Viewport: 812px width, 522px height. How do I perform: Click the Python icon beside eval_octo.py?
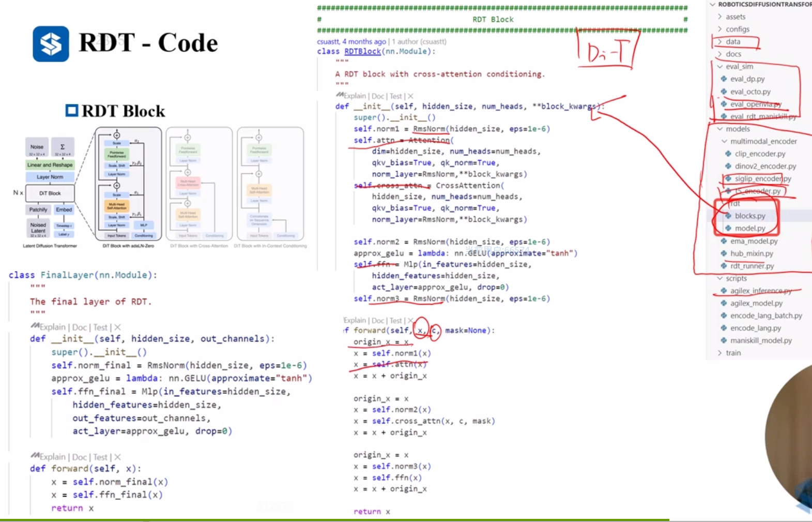click(724, 92)
